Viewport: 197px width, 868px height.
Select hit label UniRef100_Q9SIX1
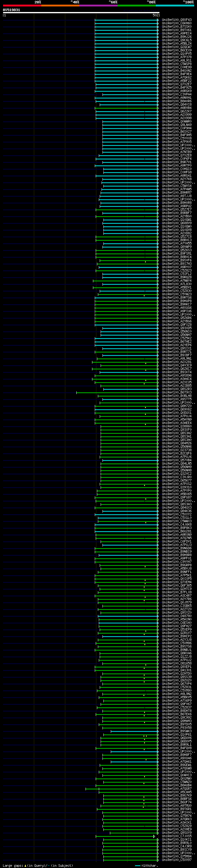pyautogui.click(x=177, y=349)
